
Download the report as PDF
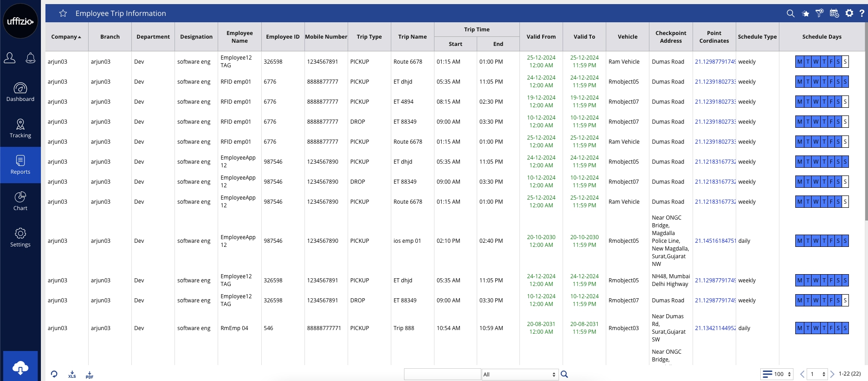[x=90, y=374]
